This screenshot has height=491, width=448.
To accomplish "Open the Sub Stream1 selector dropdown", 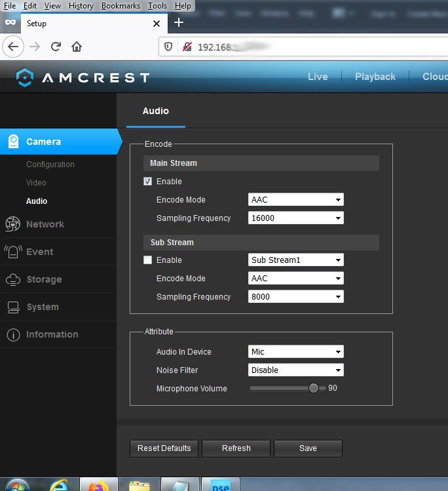I will [x=295, y=260].
